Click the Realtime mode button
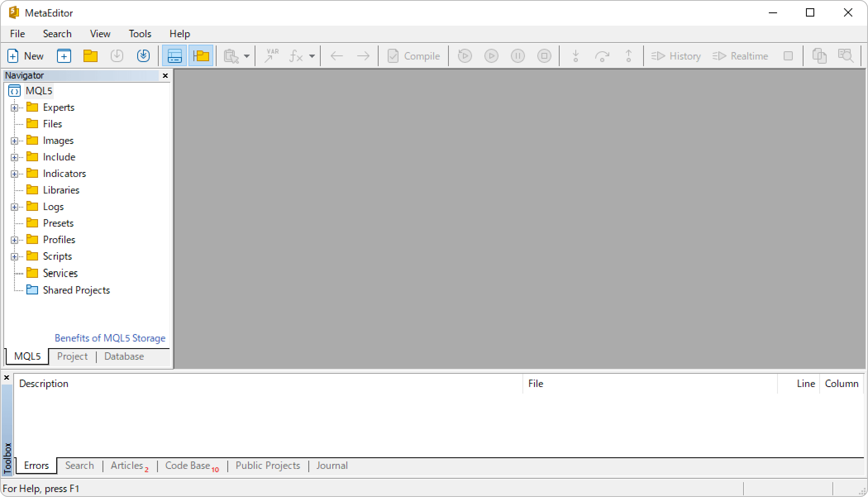868x497 pixels. pyautogui.click(x=741, y=55)
